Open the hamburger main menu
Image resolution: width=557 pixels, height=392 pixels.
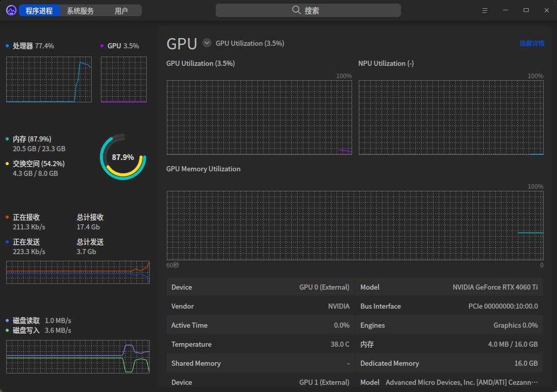[484, 11]
